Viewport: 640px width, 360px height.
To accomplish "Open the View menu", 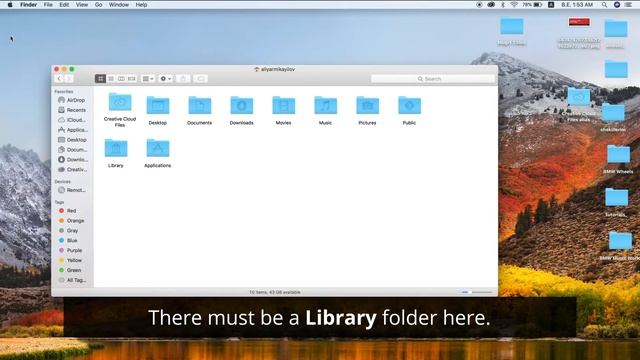I will [82, 5].
